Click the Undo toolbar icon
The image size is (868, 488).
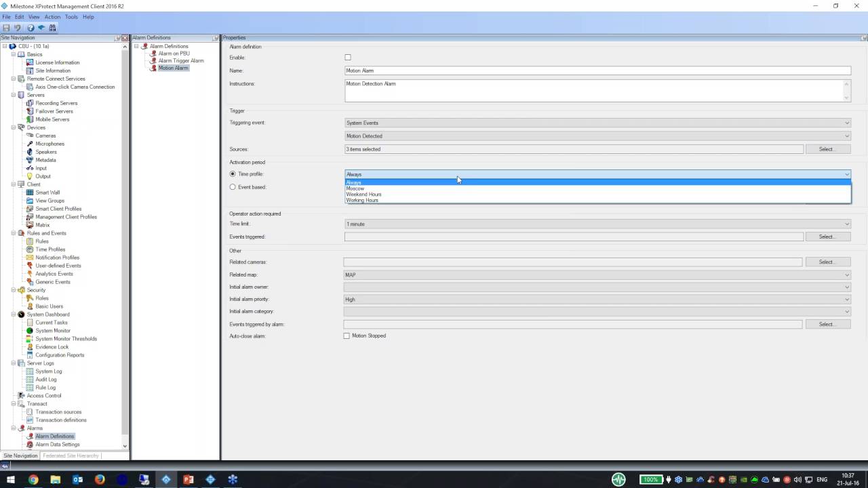[18, 28]
